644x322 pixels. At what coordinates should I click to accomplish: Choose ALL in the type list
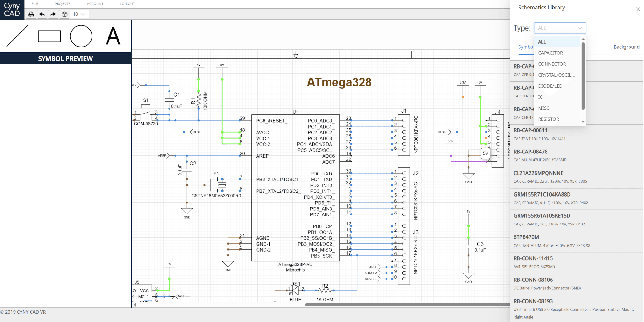(557, 42)
